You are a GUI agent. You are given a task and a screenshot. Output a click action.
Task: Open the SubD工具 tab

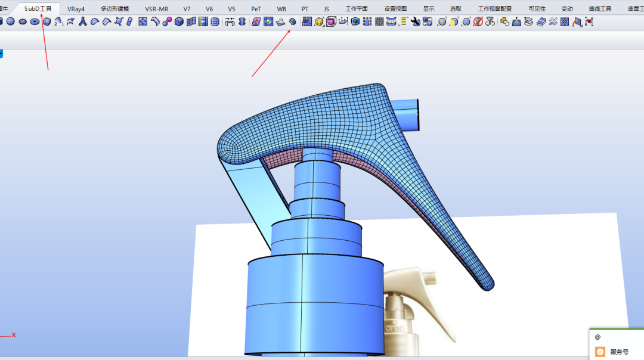[38, 8]
